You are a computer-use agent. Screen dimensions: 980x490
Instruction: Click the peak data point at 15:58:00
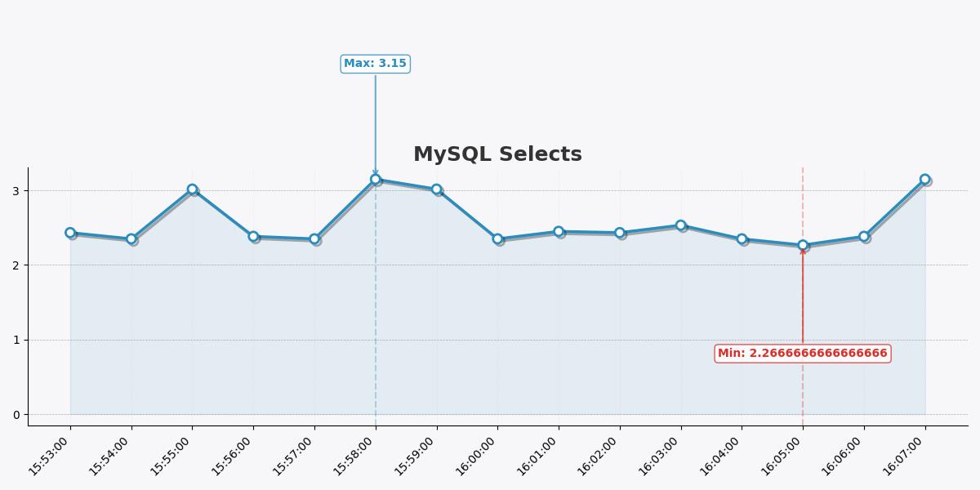point(376,179)
